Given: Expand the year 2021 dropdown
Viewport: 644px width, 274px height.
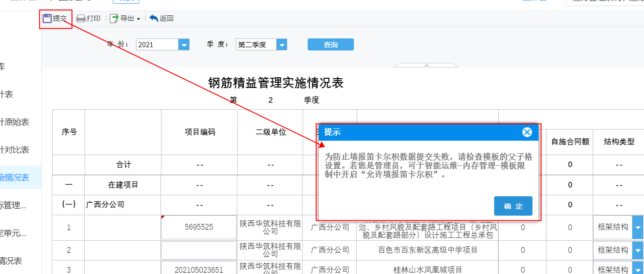Looking at the screenshot, I should pos(184,45).
